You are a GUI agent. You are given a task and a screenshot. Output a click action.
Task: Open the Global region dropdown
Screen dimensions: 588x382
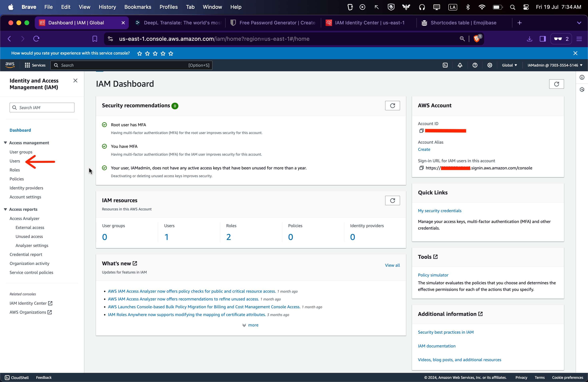[509, 65]
